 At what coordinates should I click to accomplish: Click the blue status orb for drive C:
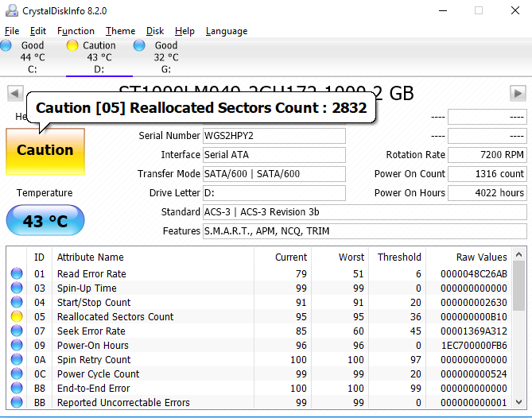click(6, 45)
